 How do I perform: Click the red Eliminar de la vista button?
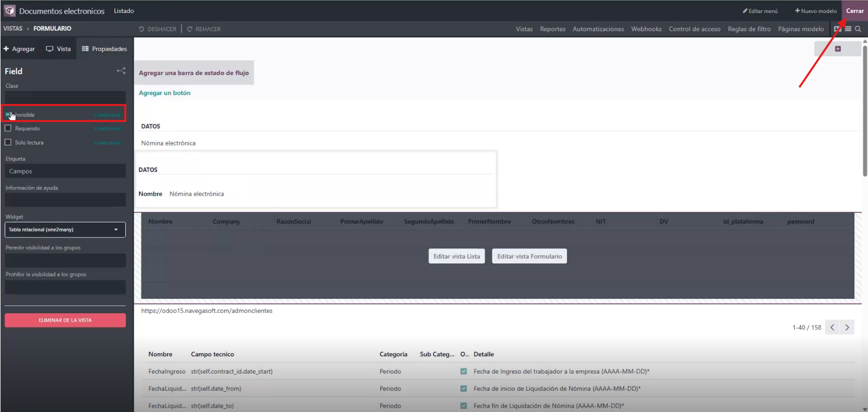(x=65, y=321)
